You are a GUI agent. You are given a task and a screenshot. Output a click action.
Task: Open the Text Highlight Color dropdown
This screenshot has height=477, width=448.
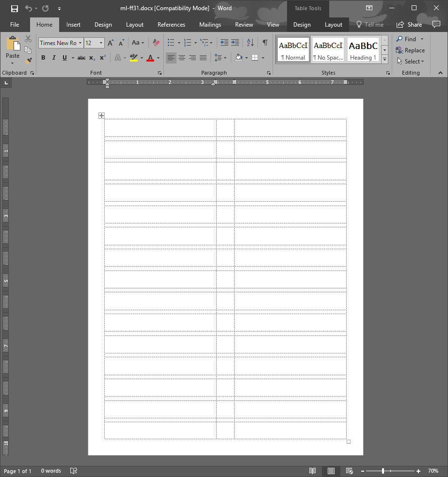pos(142,58)
